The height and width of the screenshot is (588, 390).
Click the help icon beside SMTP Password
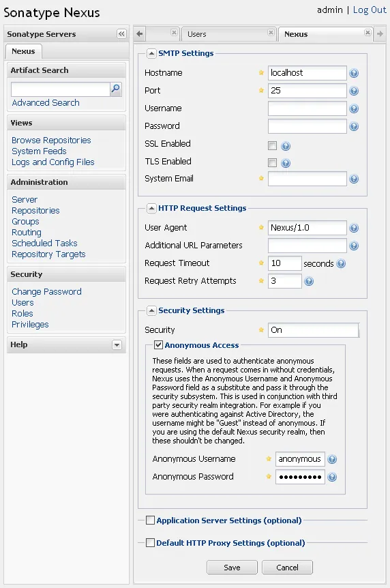354,126
